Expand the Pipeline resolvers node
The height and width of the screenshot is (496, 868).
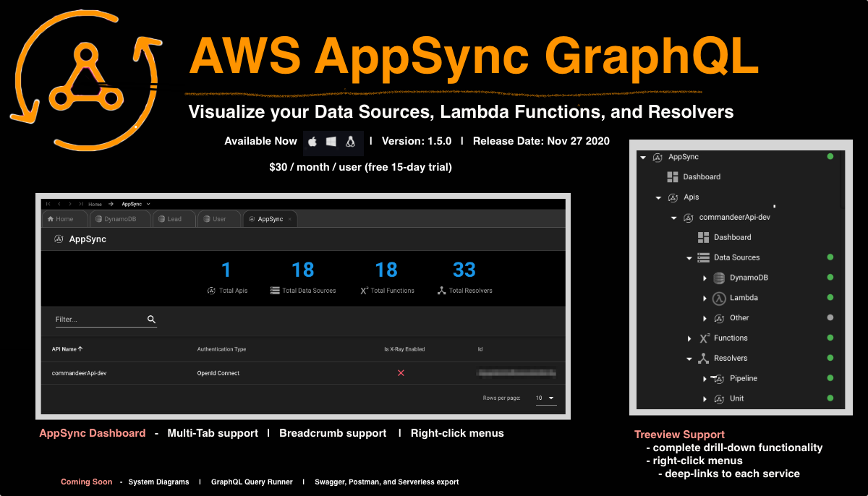[x=705, y=379]
